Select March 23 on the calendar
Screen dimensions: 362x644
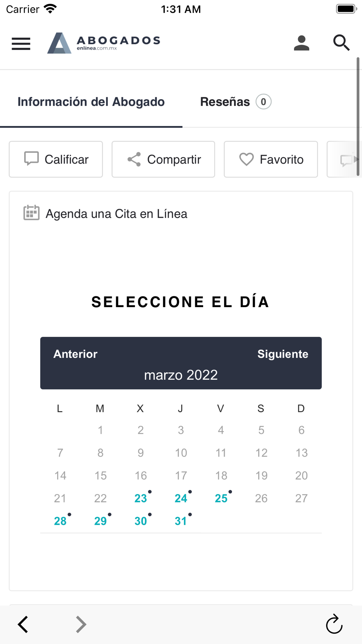click(141, 498)
